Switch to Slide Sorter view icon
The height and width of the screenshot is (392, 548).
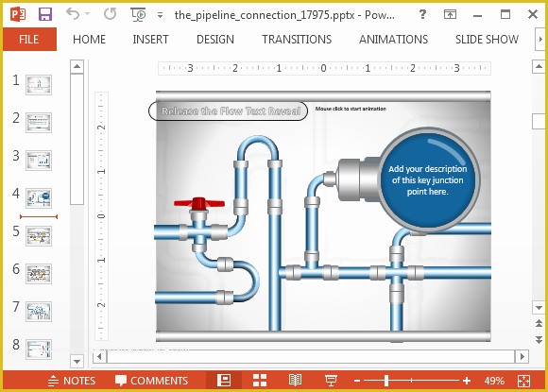tap(260, 380)
